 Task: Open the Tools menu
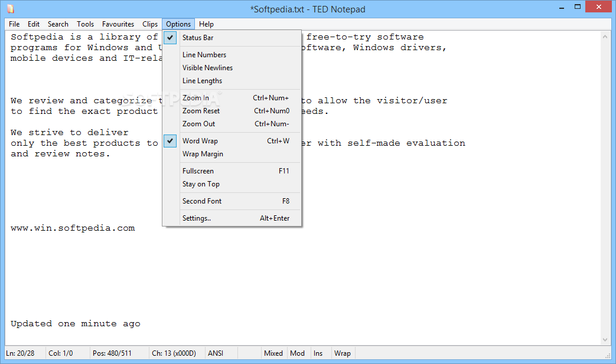coord(85,24)
